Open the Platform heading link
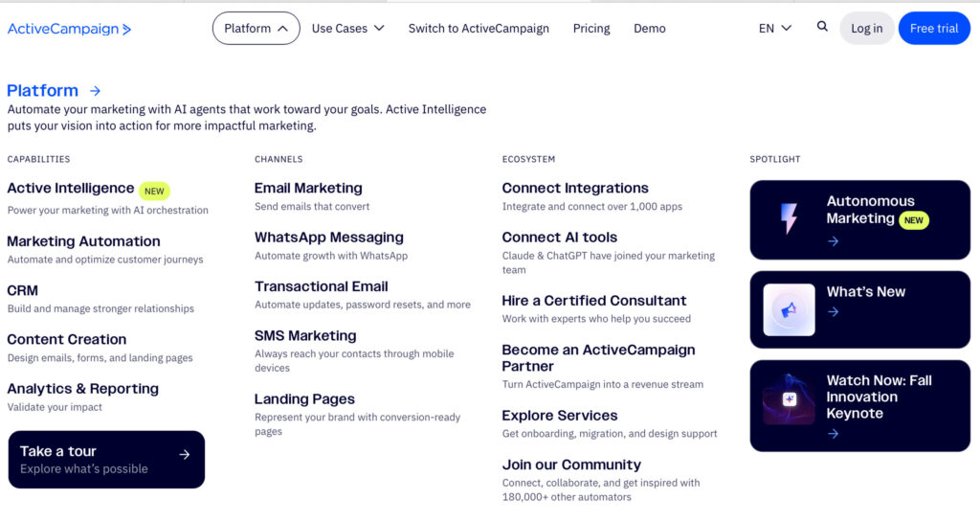This screenshot has width=980, height=522. [42, 91]
